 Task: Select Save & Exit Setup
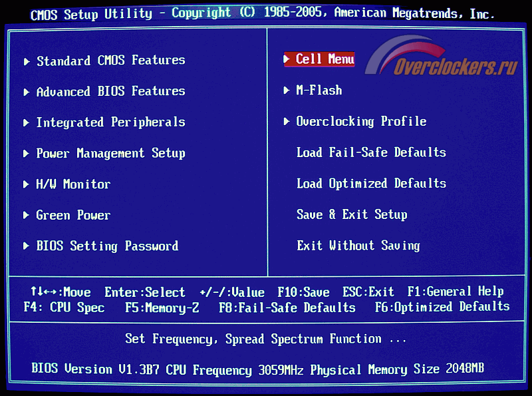352,214
